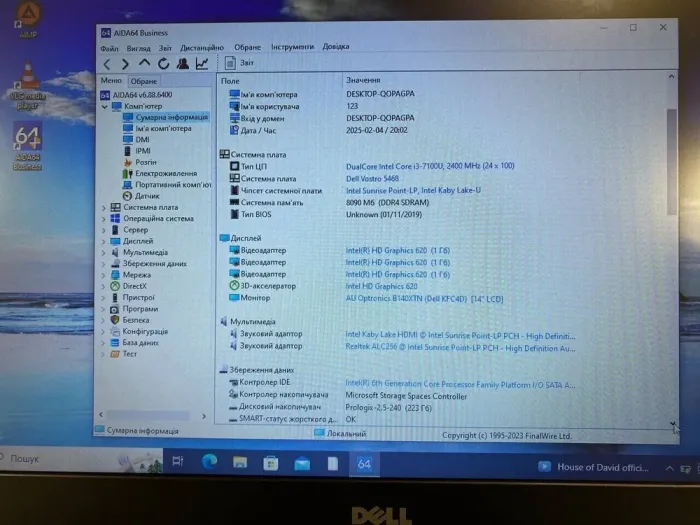The height and width of the screenshot is (525, 700).
Task: Switch to the Меню tab
Action: [x=111, y=80]
